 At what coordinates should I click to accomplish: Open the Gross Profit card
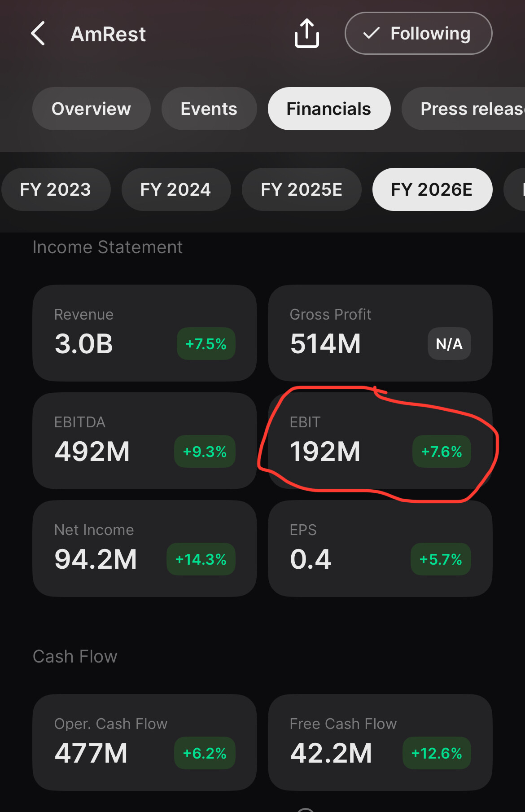click(380, 333)
